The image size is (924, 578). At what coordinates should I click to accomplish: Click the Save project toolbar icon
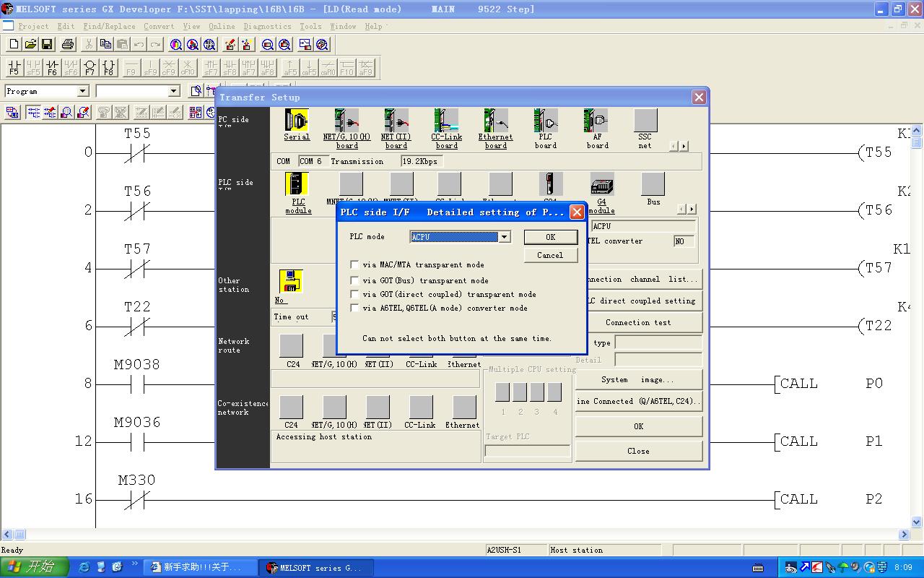point(48,45)
